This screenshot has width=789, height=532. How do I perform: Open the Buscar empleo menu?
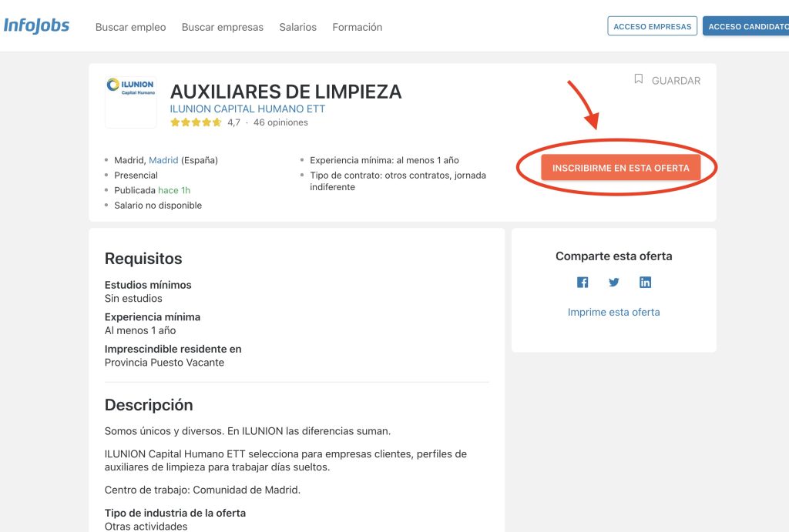[x=131, y=27]
